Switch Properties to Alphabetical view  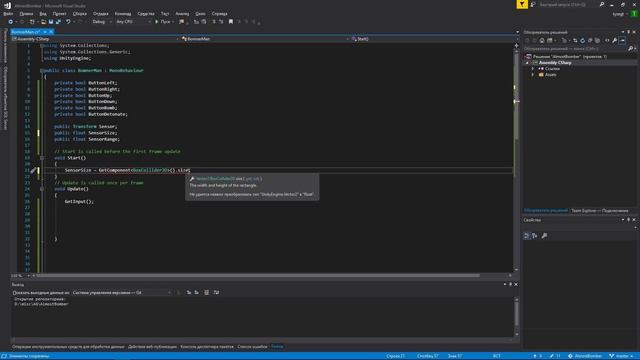(x=534, y=236)
